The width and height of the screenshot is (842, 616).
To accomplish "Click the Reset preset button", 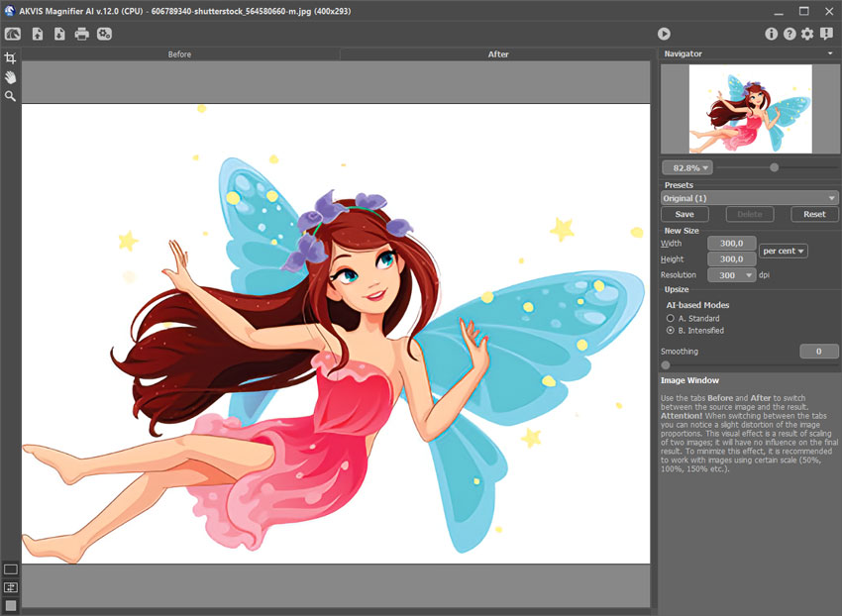I will coord(814,214).
